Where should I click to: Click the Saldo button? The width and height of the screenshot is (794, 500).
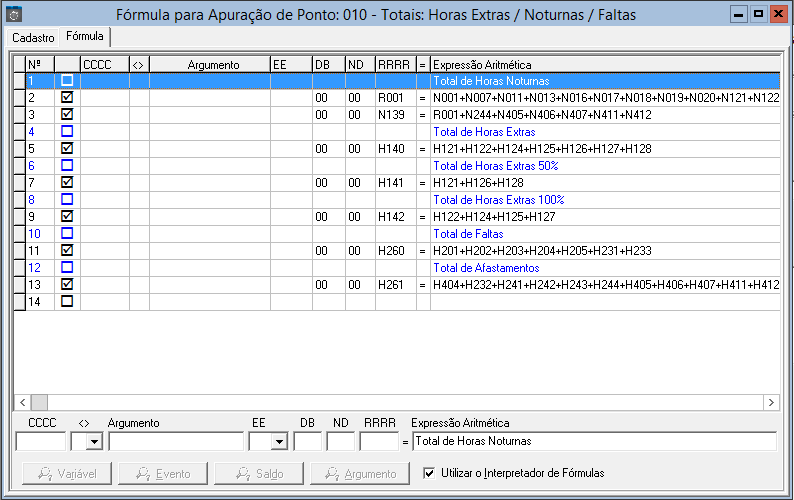pyautogui.click(x=258, y=473)
